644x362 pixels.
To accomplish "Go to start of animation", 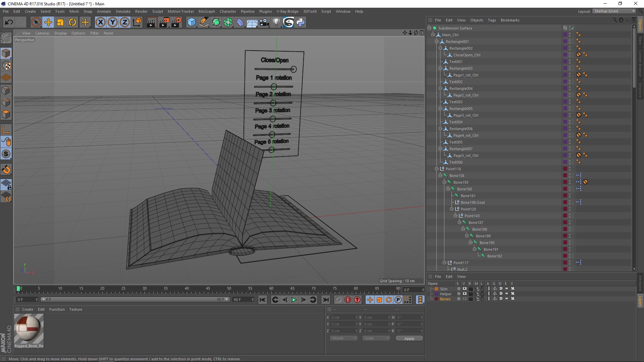I will point(263,300).
